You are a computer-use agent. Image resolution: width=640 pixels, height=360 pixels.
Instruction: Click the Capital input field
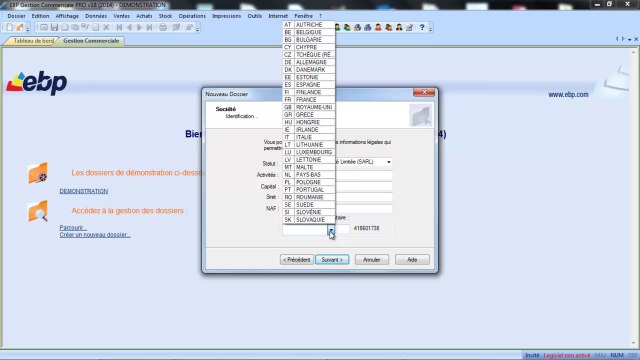coord(363,187)
